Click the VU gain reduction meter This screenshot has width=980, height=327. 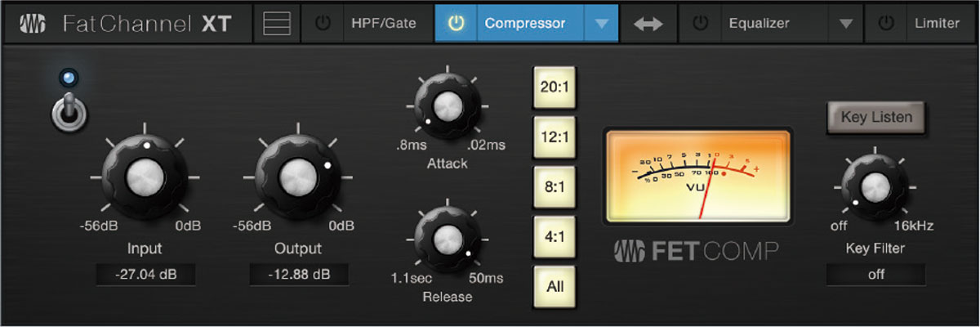(698, 176)
